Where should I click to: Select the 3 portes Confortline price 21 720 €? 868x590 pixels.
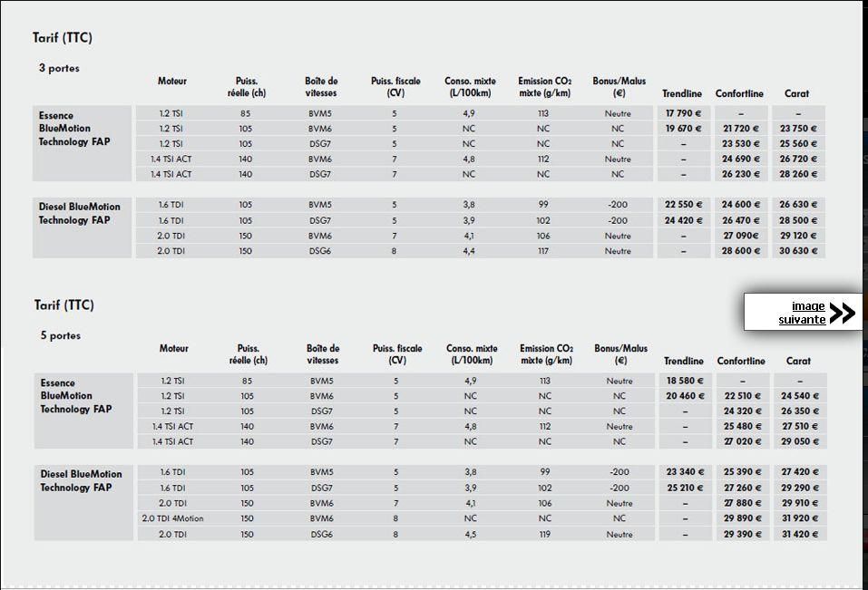point(741,129)
